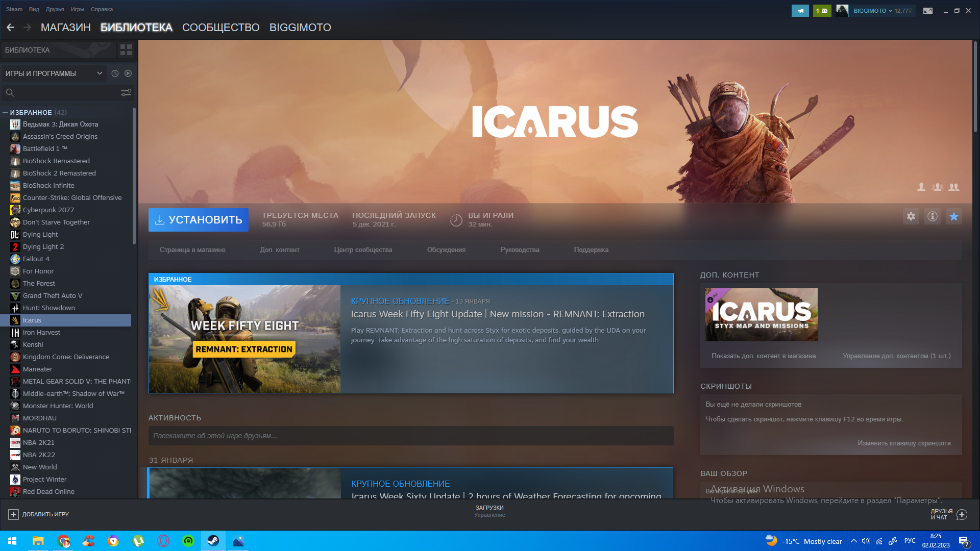The height and width of the screenshot is (551, 980).
Task: Open the announcements megaphone icon
Action: [800, 11]
